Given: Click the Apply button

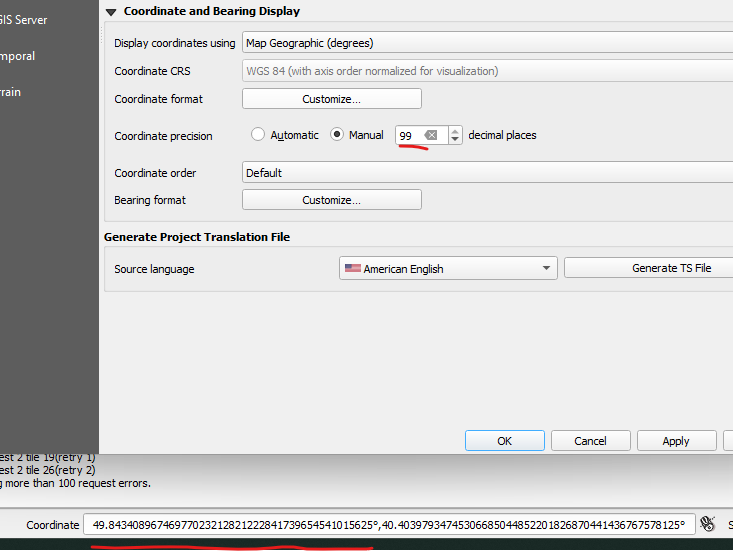Looking at the screenshot, I should 676,441.
